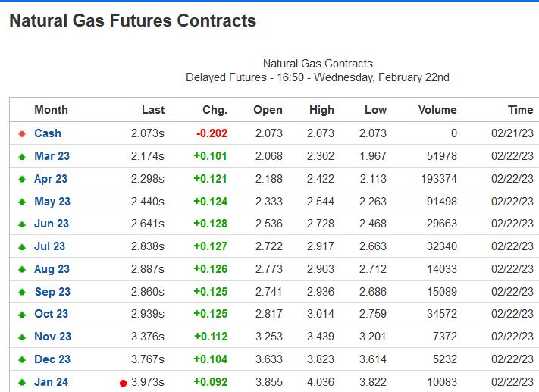Open the May 23 contract link

point(52,202)
